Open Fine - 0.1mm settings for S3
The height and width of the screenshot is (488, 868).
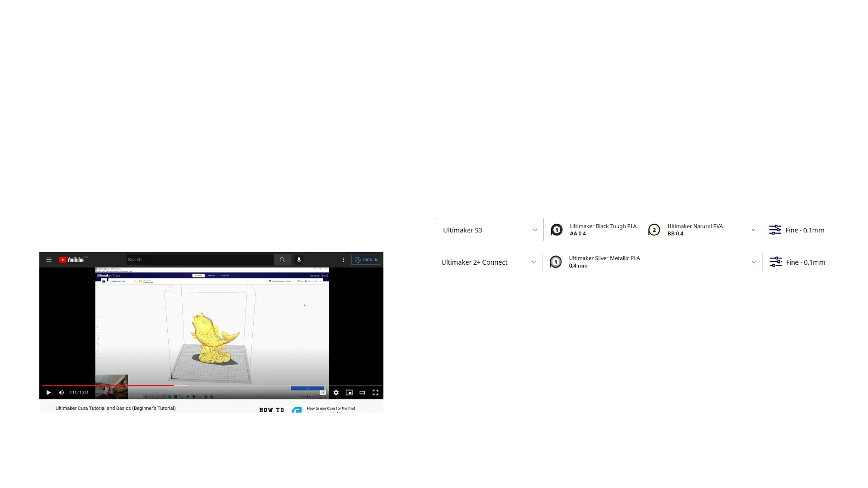pos(797,230)
